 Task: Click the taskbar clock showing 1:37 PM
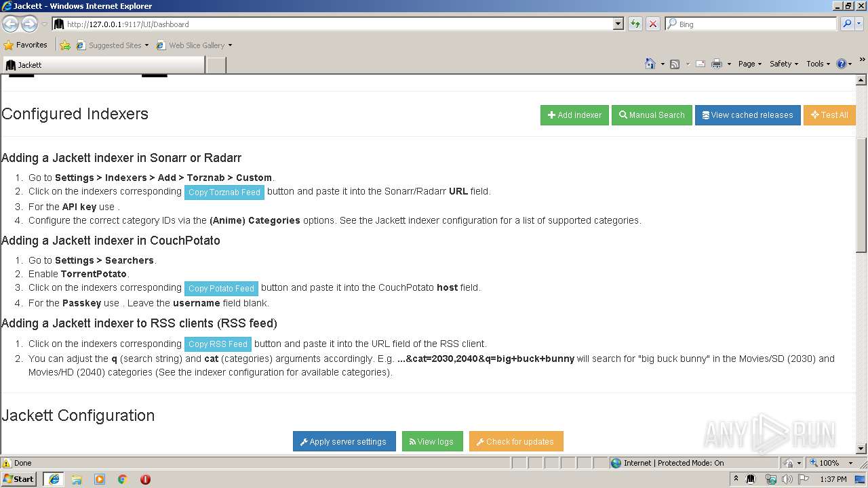(833, 479)
